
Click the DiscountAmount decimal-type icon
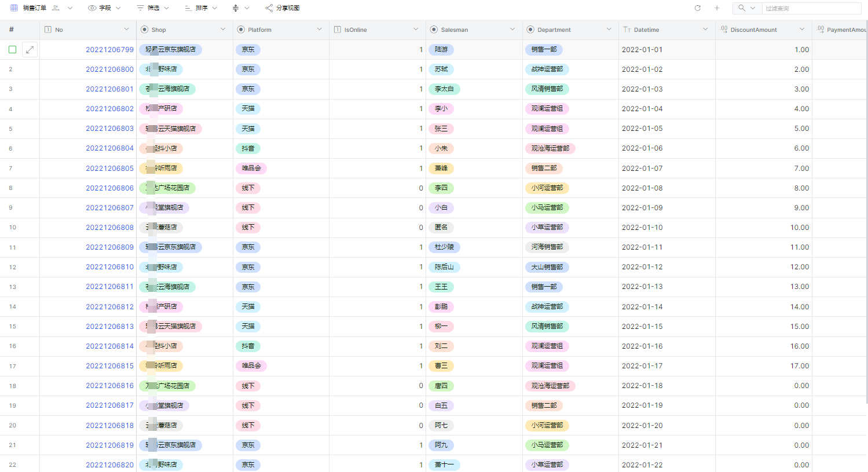(724, 30)
